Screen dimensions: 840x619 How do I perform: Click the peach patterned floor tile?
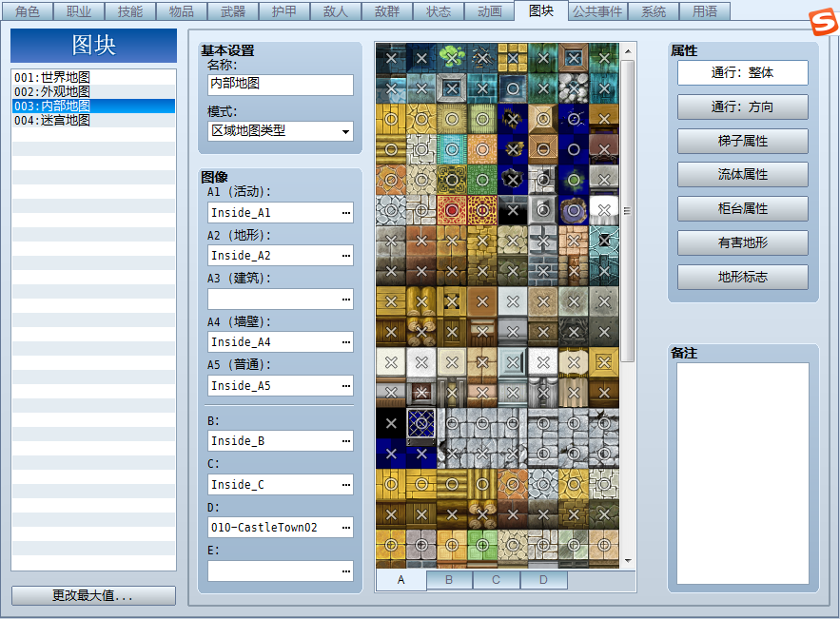(482, 149)
